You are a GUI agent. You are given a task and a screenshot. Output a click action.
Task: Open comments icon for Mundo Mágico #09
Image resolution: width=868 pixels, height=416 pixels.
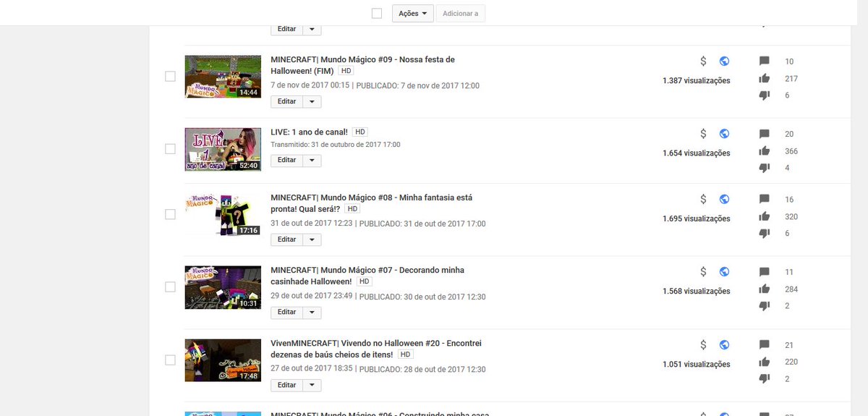point(764,61)
